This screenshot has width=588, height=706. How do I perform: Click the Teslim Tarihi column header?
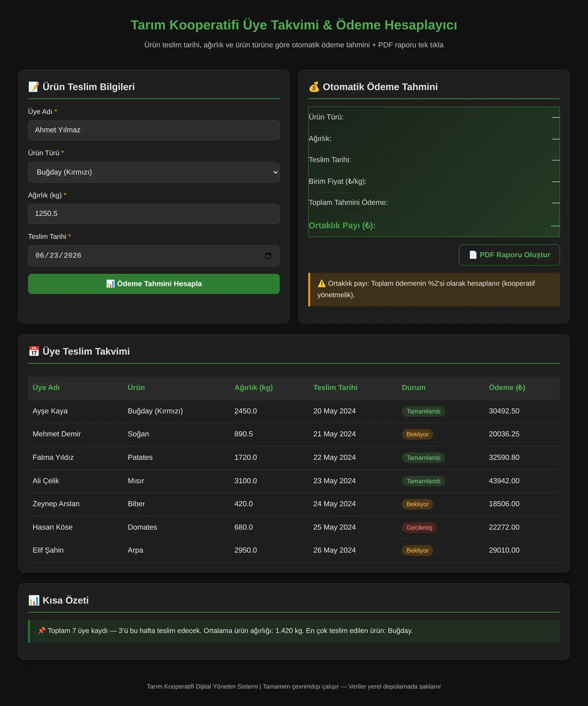click(335, 388)
